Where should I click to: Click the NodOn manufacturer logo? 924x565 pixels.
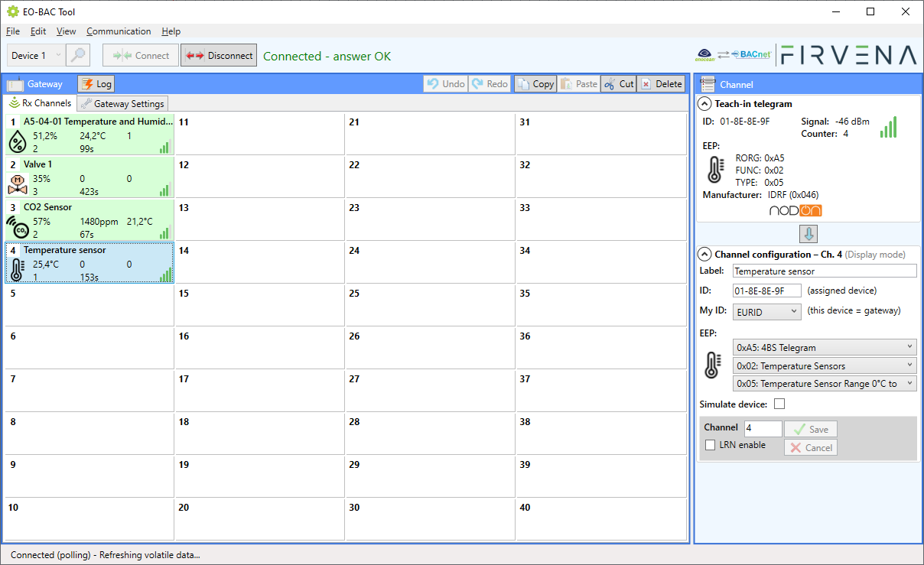pyautogui.click(x=795, y=210)
